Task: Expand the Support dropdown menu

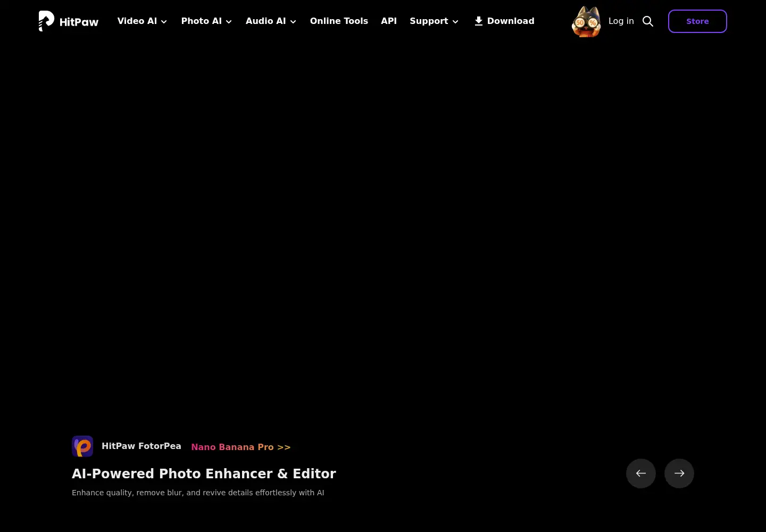Action: (434, 21)
